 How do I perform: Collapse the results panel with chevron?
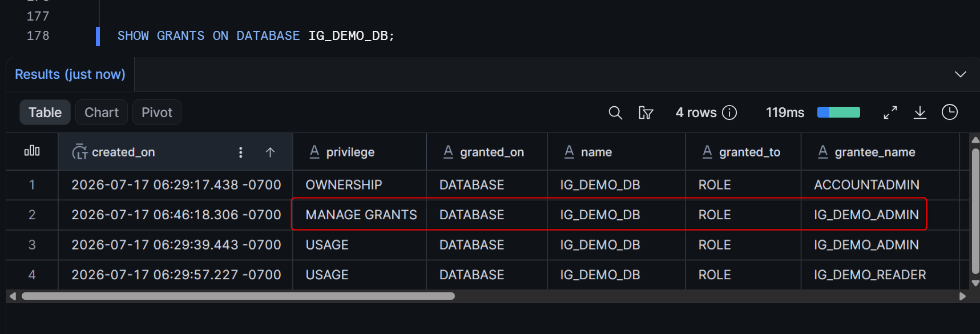click(961, 74)
